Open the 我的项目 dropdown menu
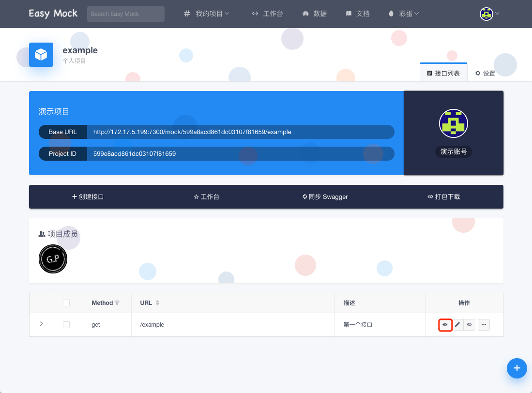 207,14
